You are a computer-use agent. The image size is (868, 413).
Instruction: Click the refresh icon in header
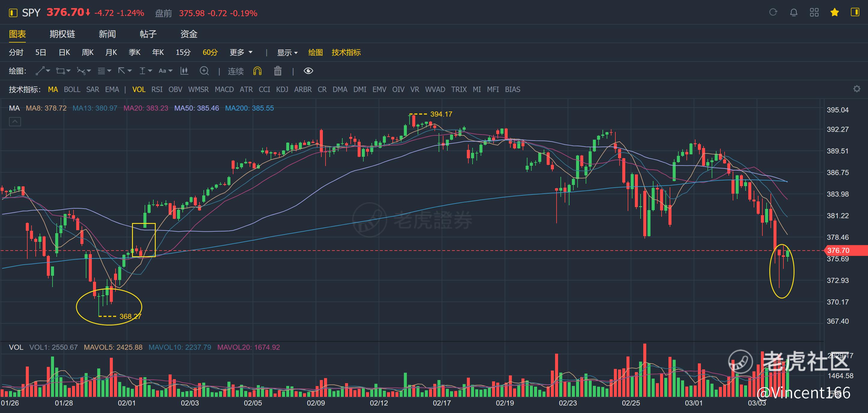773,13
